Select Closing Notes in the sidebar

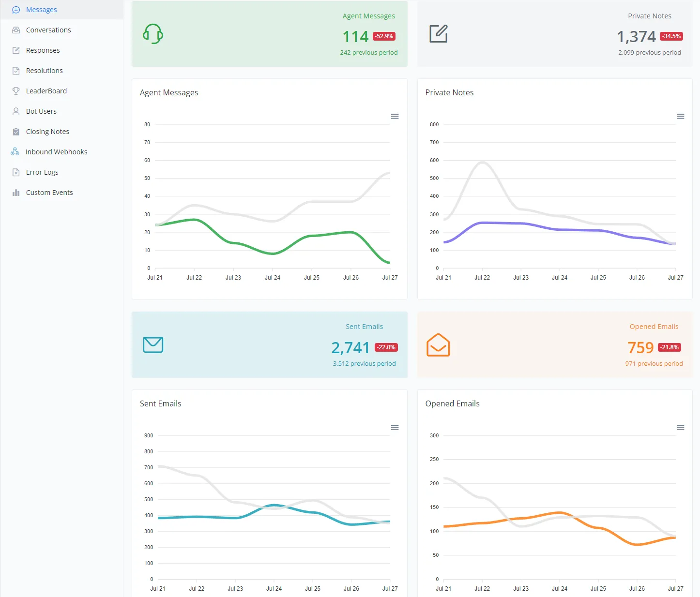(47, 132)
